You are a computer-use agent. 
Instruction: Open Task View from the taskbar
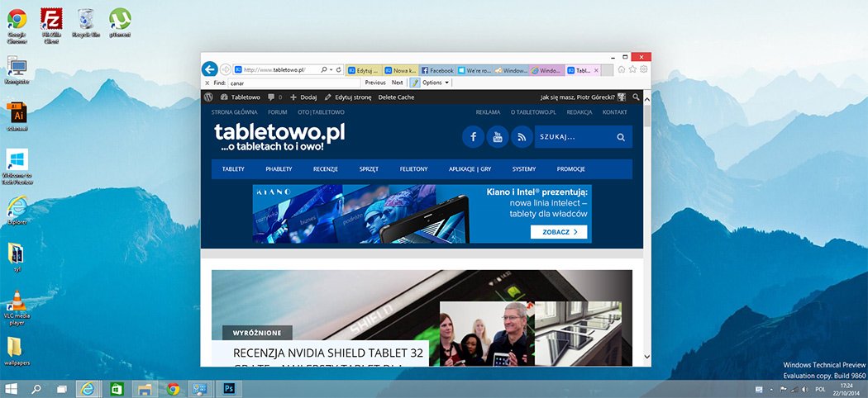pyautogui.click(x=62, y=389)
